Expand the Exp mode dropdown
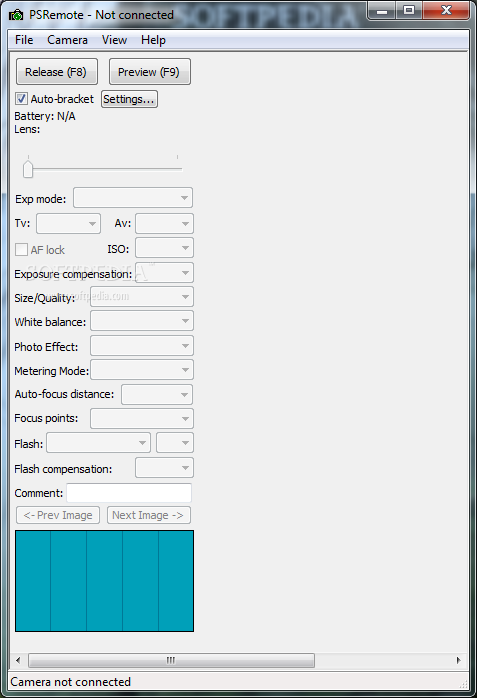This screenshot has width=477, height=698. point(133,198)
